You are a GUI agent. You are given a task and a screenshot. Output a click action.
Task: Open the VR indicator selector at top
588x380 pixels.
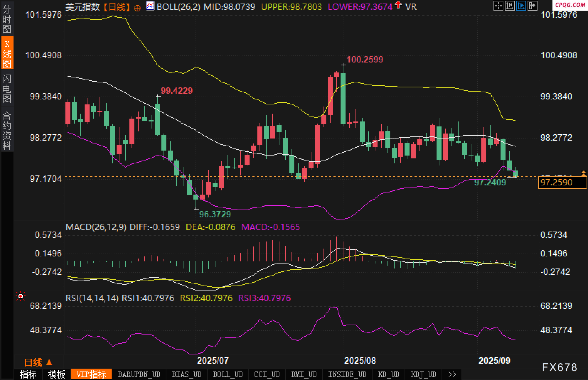tap(411, 7)
